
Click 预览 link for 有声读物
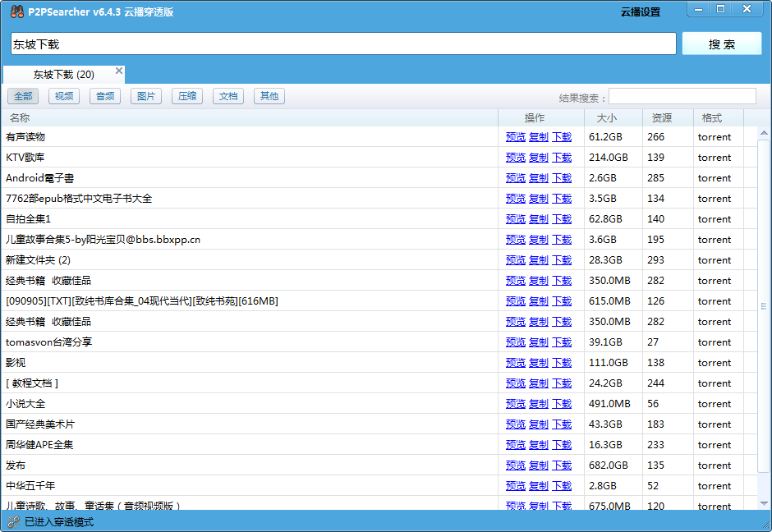click(x=516, y=137)
